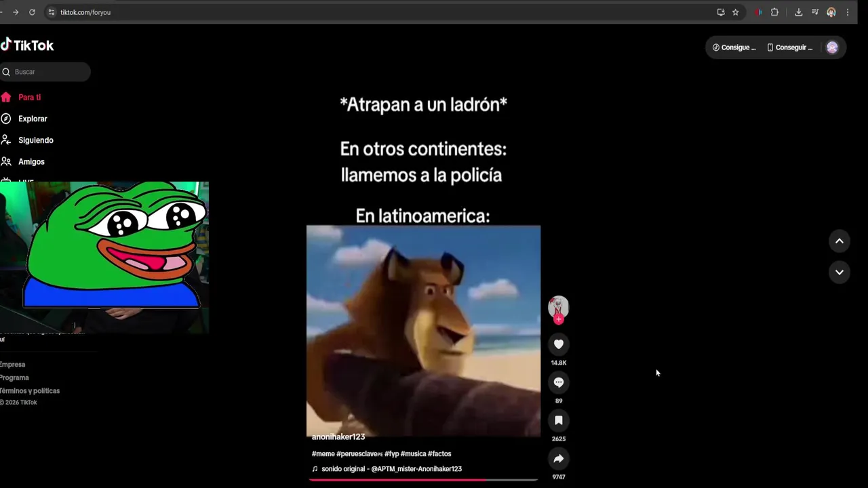Open the anonihaker123 username link

338,437
